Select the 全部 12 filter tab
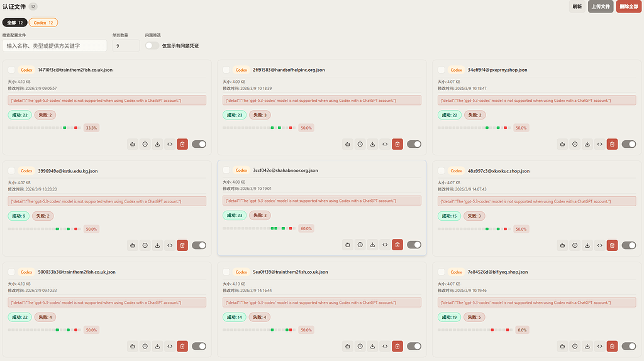The image size is (644, 361). point(15,23)
